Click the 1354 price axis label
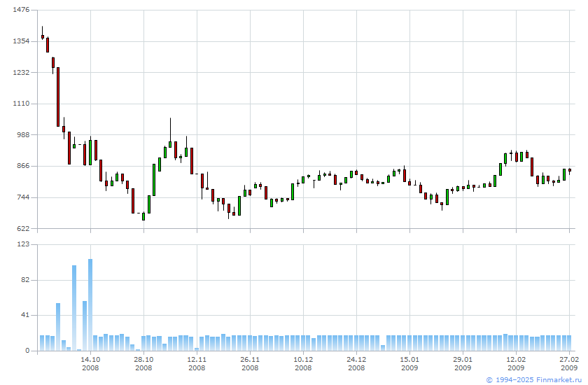This screenshot has width=588, height=385. coord(21,41)
